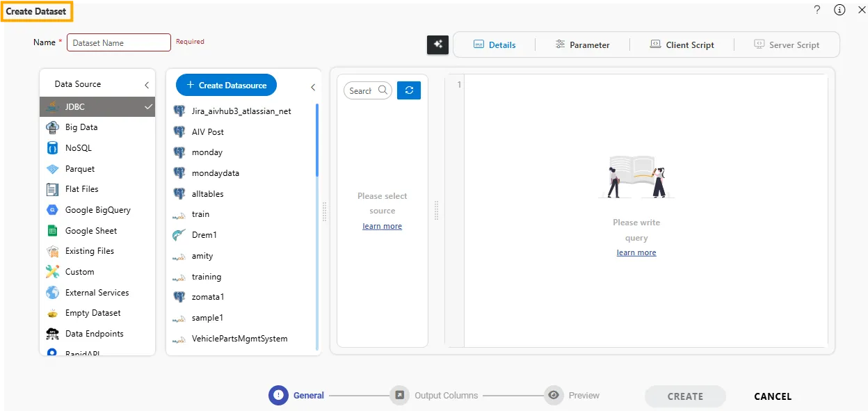Click the refresh source tables icon

tap(409, 90)
